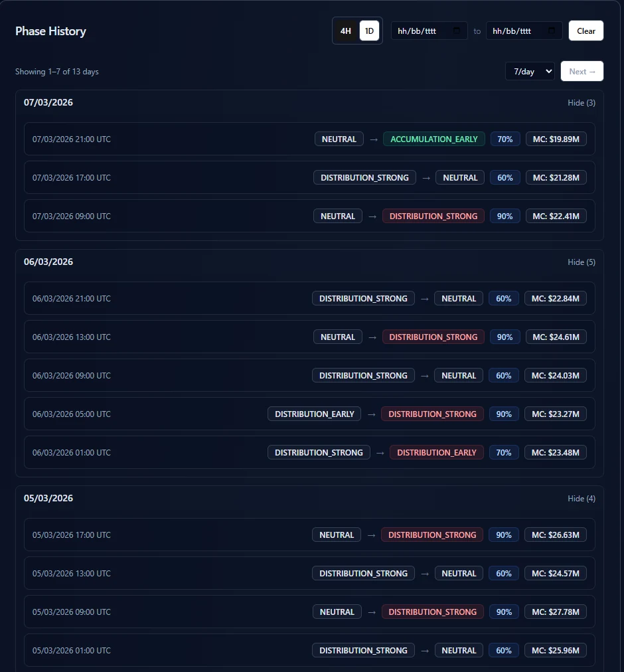The height and width of the screenshot is (672, 624).
Task: Select the 1D timeframe toggle
Action: click(369, 31)
